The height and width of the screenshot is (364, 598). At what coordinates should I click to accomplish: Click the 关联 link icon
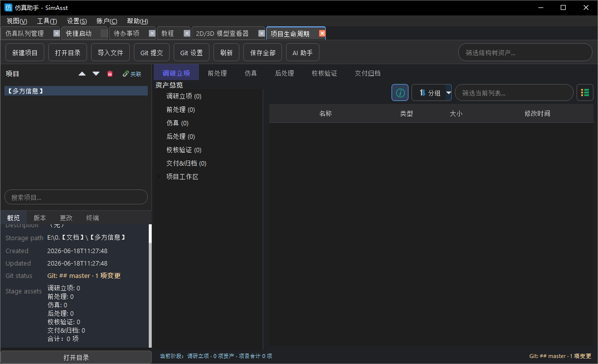(x=132, y=74)
